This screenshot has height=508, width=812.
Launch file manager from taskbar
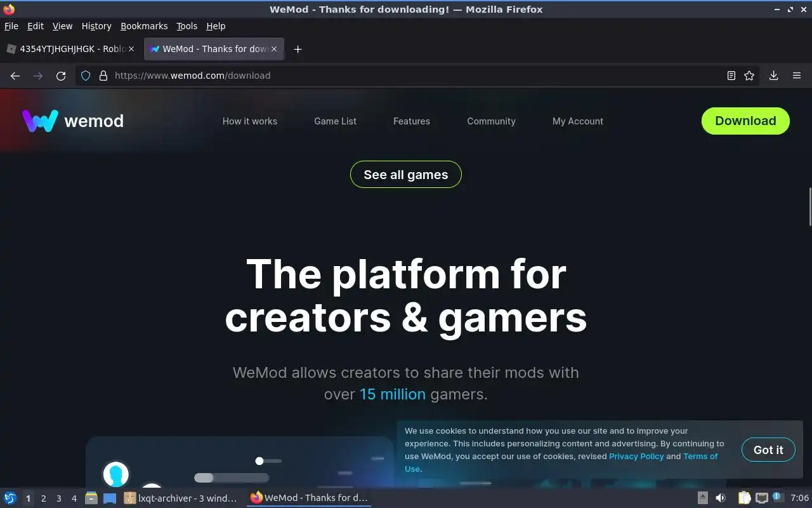click(91, 498)
